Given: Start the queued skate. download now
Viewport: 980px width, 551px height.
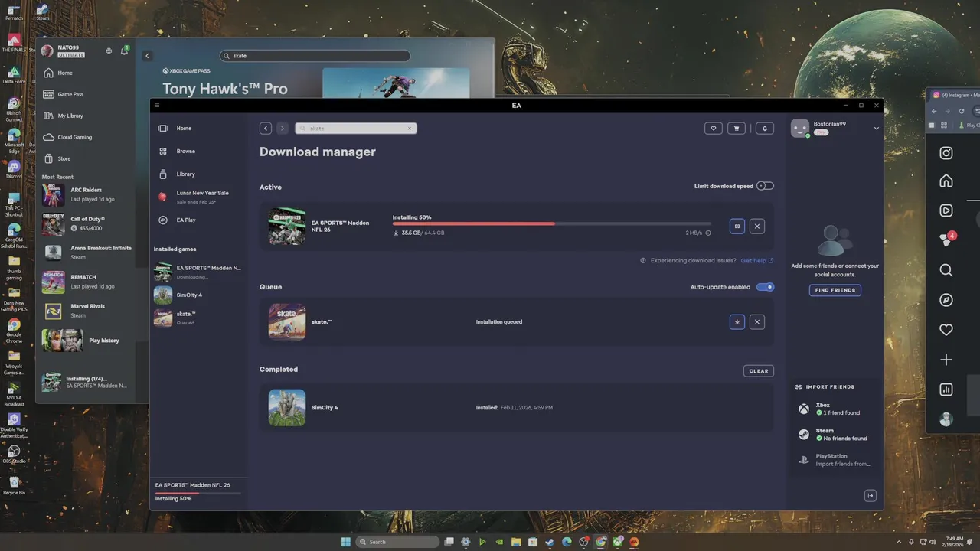Looking at the screenshot, I should 737,322.
